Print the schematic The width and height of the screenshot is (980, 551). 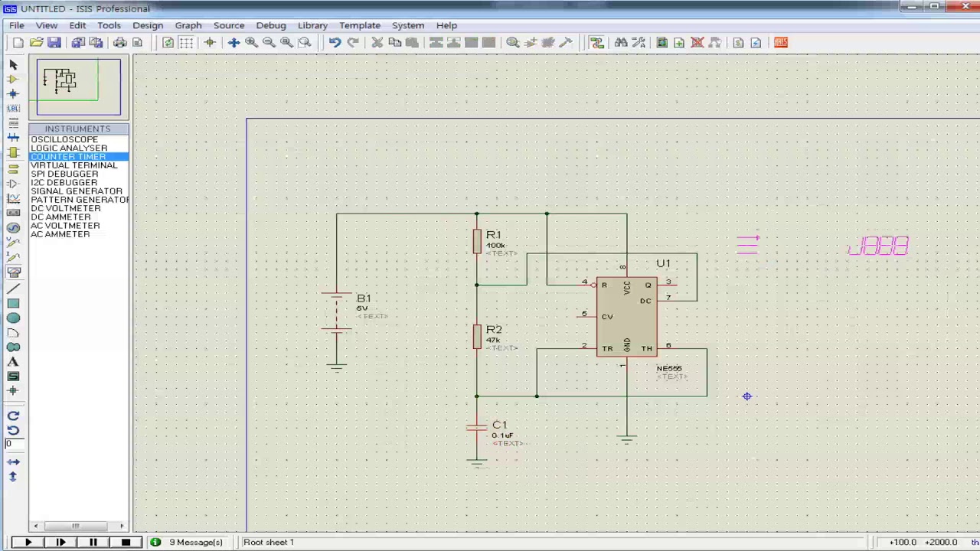(x=119, y=43)
